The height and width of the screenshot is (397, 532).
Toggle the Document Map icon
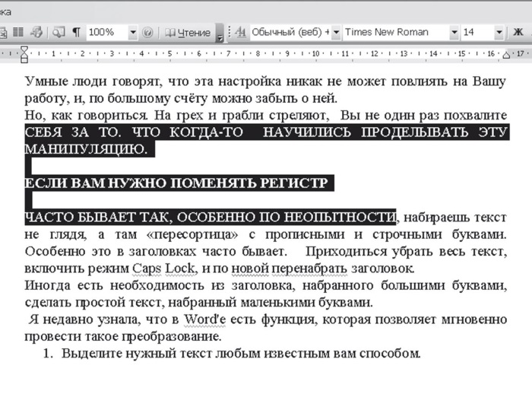(59, 32)
